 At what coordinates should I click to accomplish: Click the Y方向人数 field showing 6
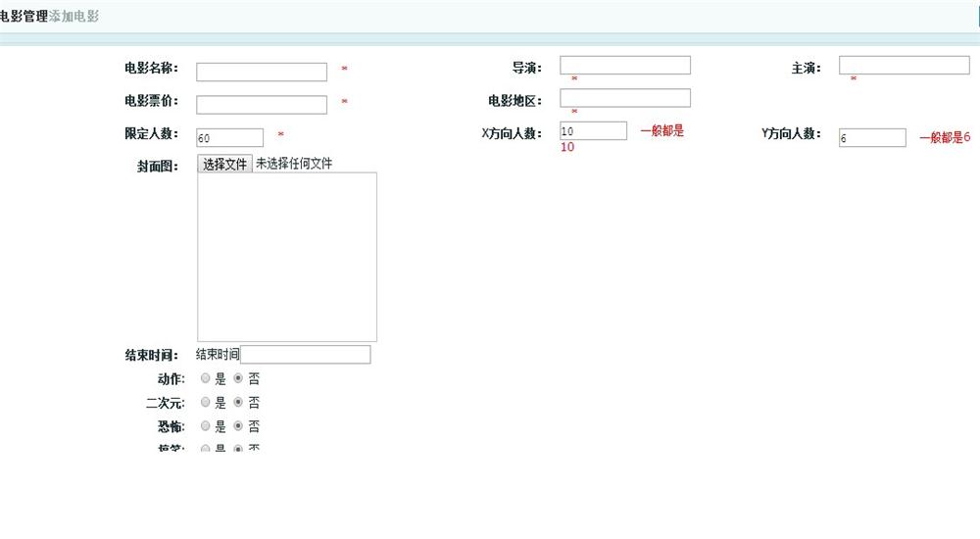(872, 138)
